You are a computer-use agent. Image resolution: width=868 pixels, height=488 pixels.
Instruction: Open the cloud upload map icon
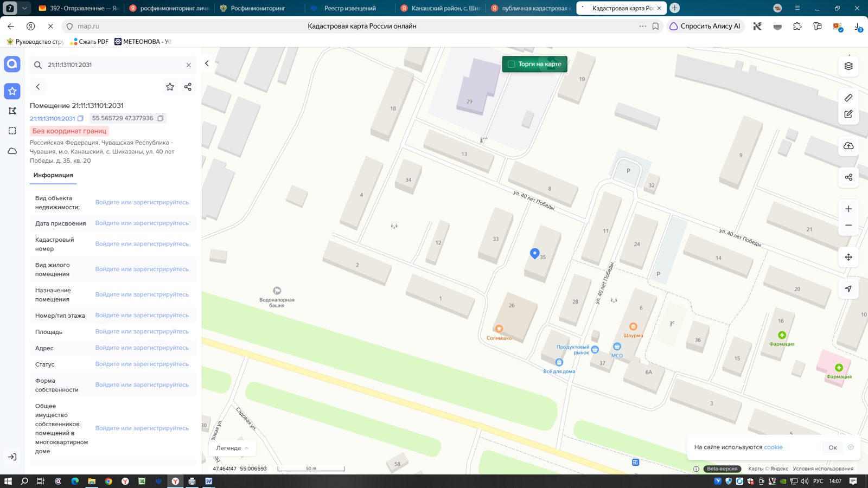(x=848, y=146)
